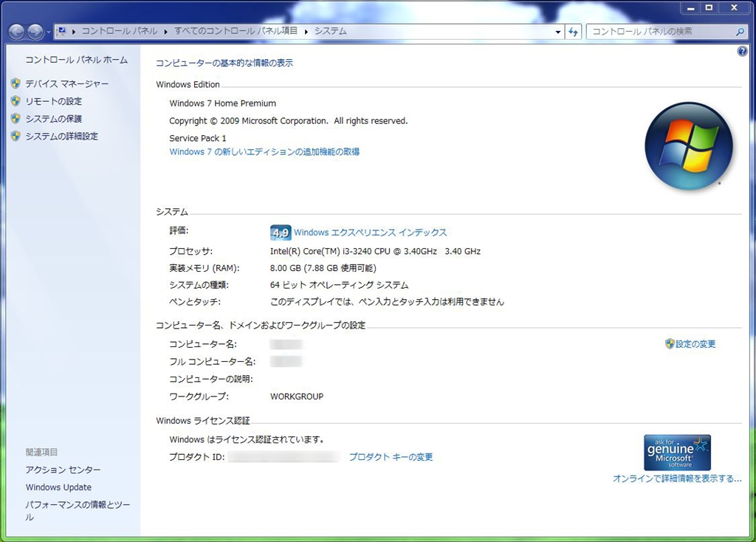Open デバイス マネージャー link
This screenshot has height=542, width=756.
point(67,84)
